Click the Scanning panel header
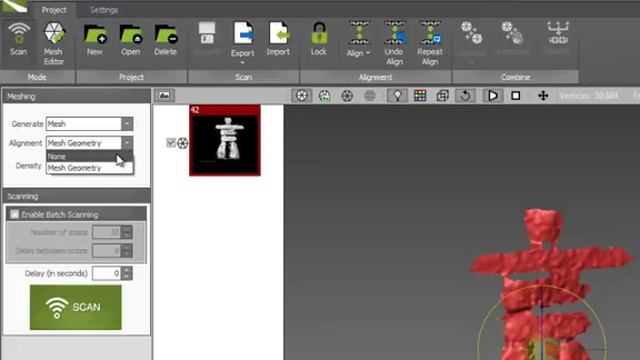 pos(76,196)
